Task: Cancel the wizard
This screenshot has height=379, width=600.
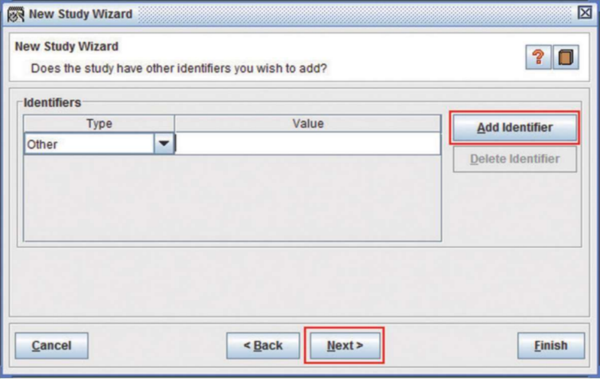Action: tap(52, 345)
